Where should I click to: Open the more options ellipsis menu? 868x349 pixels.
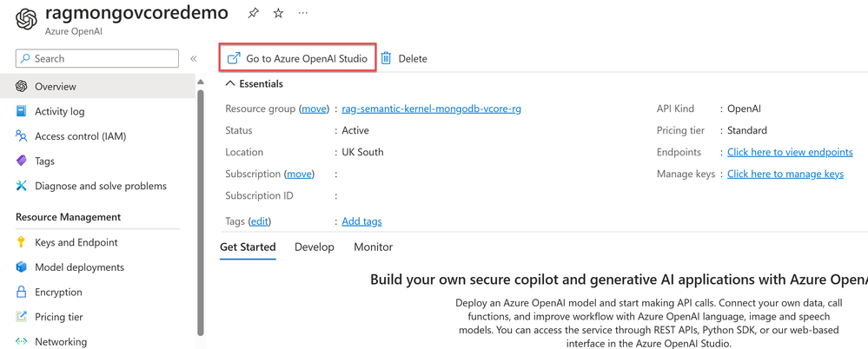click(x=303, y=13)
